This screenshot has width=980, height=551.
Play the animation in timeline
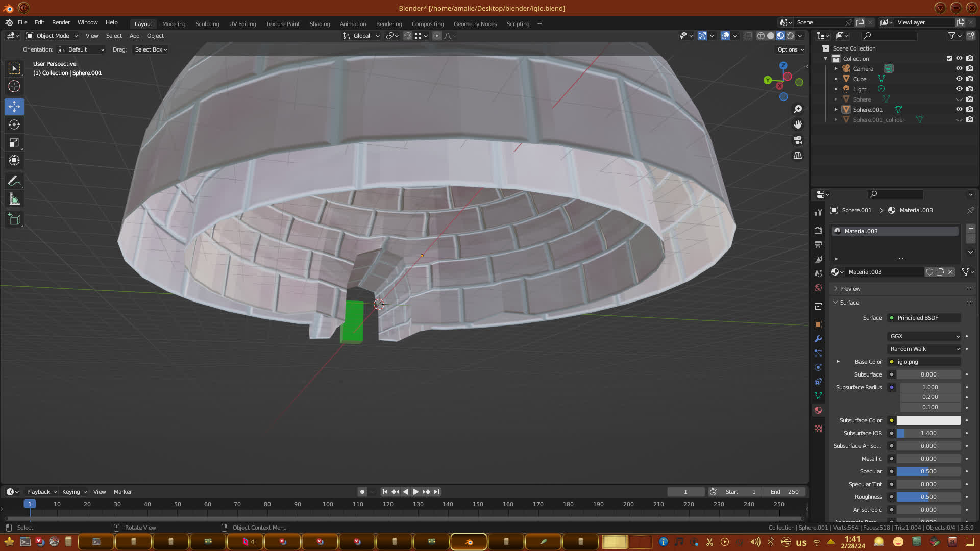[x=415, y=492]
